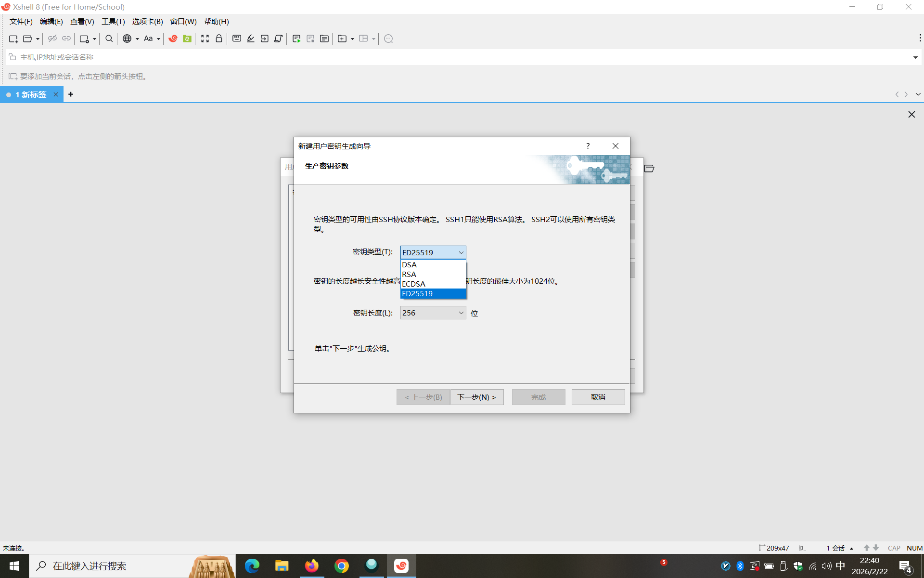The height and width of the screenshot is (578, 924).
Task: Open Xftp green transfer icon
Action: pos(187,39)
